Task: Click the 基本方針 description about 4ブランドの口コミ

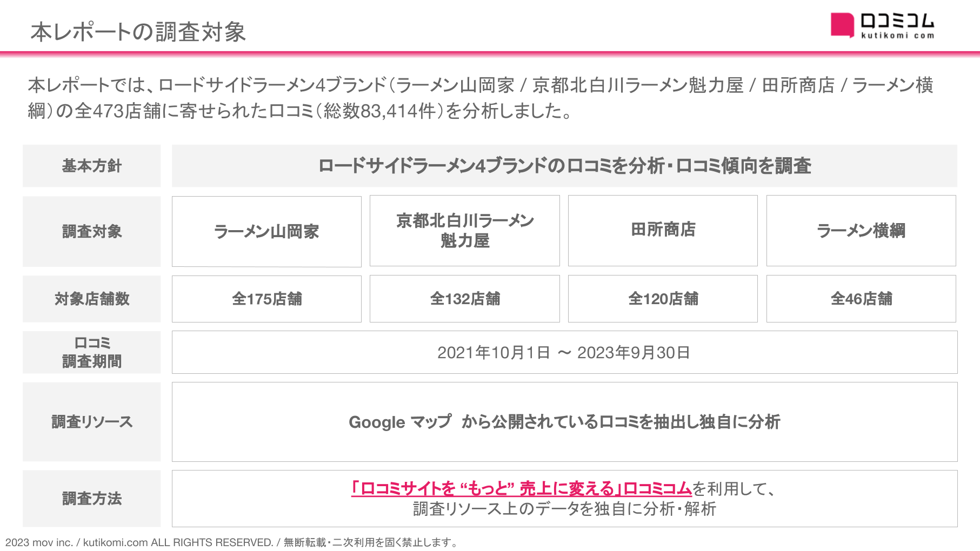Action: point(564,166)
